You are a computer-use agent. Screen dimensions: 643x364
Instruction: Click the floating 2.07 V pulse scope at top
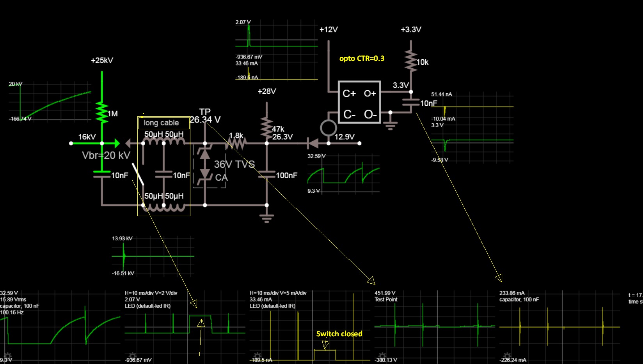[276, 50]
